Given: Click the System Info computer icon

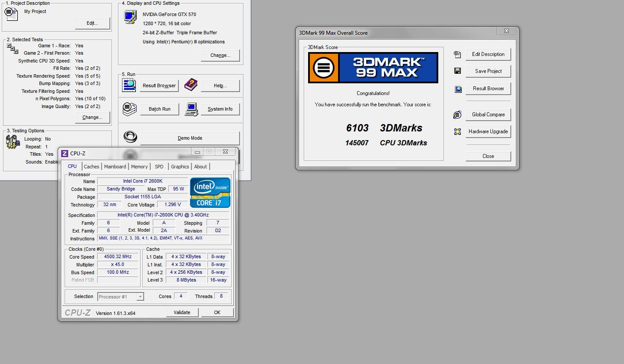Looking at the screenshot, I should point(191,108).
